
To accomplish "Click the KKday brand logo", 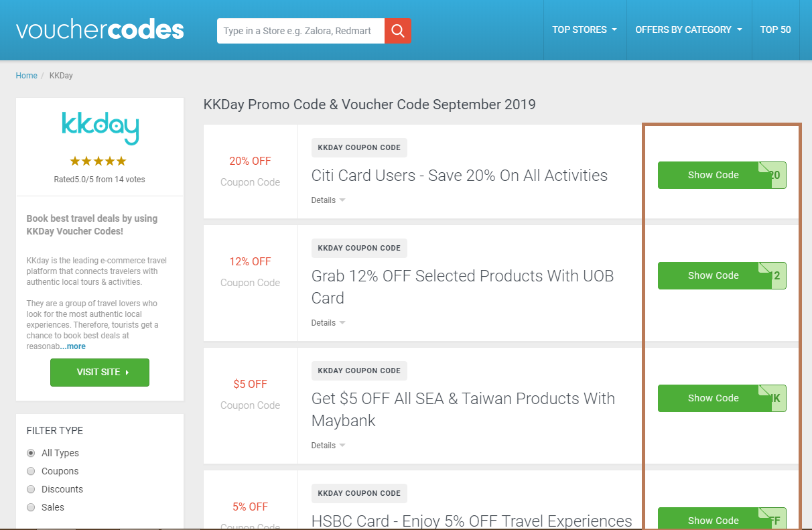I will click(x=100, y=128).
